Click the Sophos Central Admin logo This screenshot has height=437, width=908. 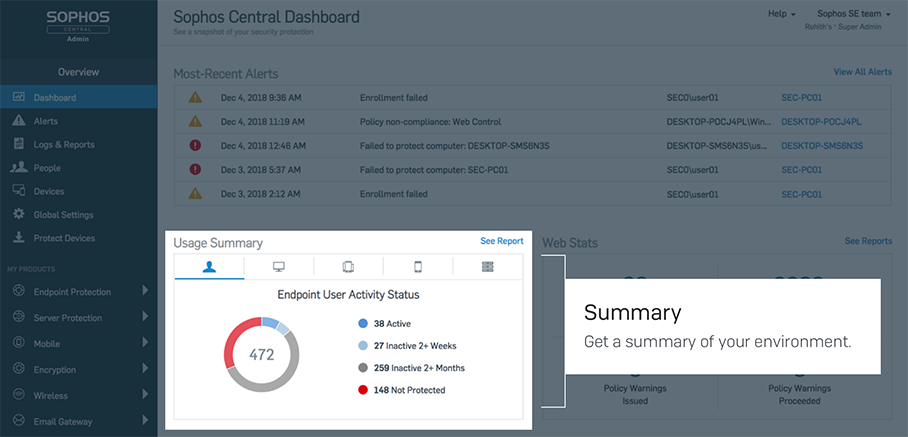[x=78, y=26]
